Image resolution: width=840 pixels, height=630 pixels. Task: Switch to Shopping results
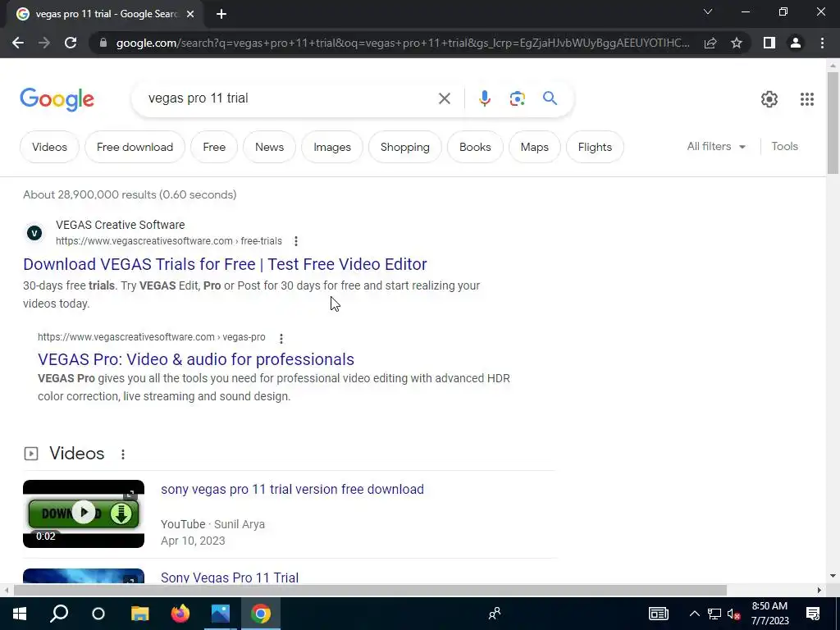tap(405, 147)
